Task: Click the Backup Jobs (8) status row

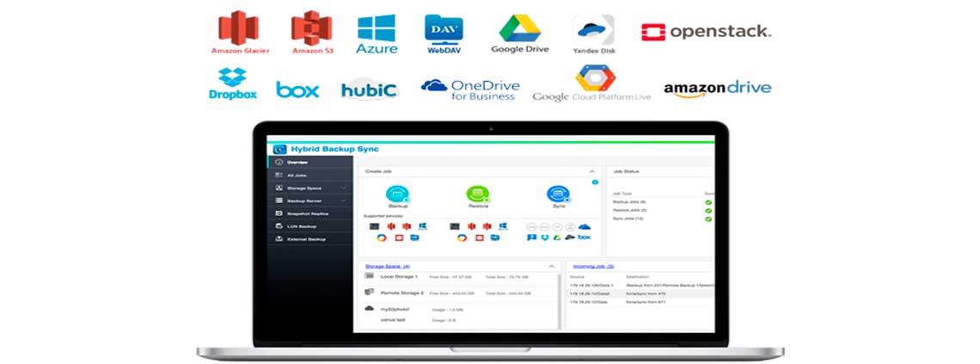Action: [663, 202]
